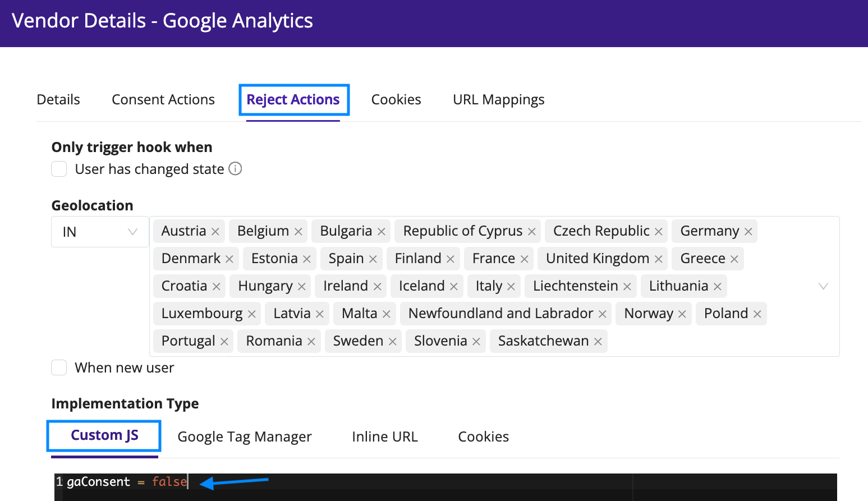Remove Bulgaria tag
Image resolution: width=868 pixels, height=501 pixels.
click(382, 231)
